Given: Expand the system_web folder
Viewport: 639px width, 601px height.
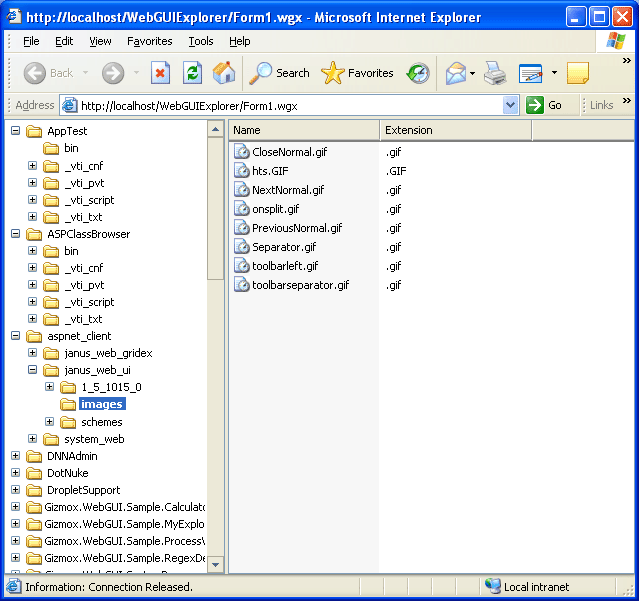Looking at the screenshot, I should 33,439.
